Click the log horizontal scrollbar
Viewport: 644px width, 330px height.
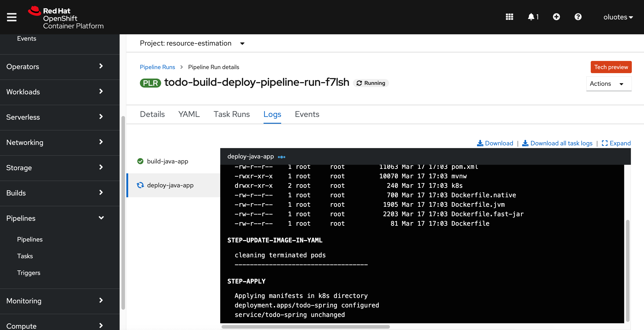tap(306, 327)
